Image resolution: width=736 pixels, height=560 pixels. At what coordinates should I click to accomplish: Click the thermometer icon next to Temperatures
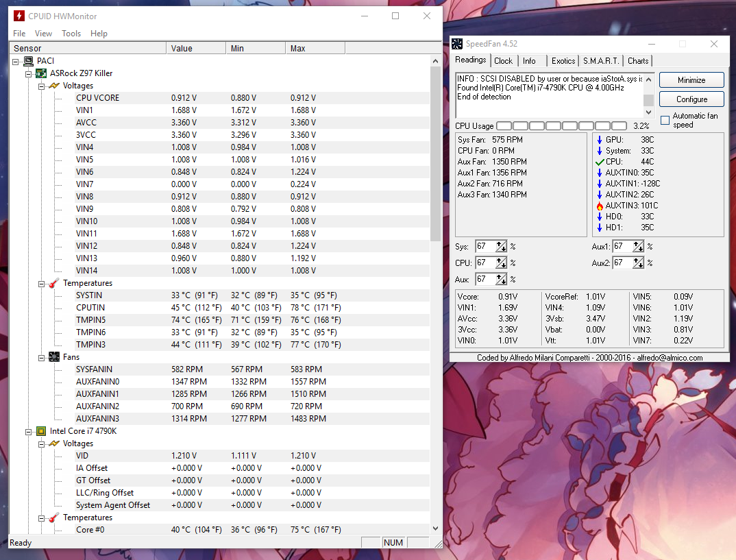[x=53, y=282]
